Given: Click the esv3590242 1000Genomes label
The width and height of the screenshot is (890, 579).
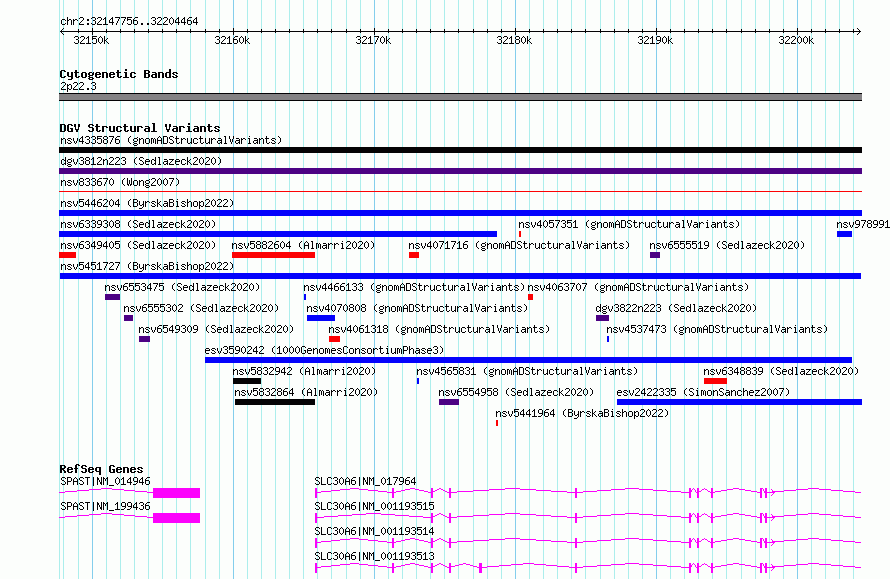Looking at the screenshot, I should 324,350.
